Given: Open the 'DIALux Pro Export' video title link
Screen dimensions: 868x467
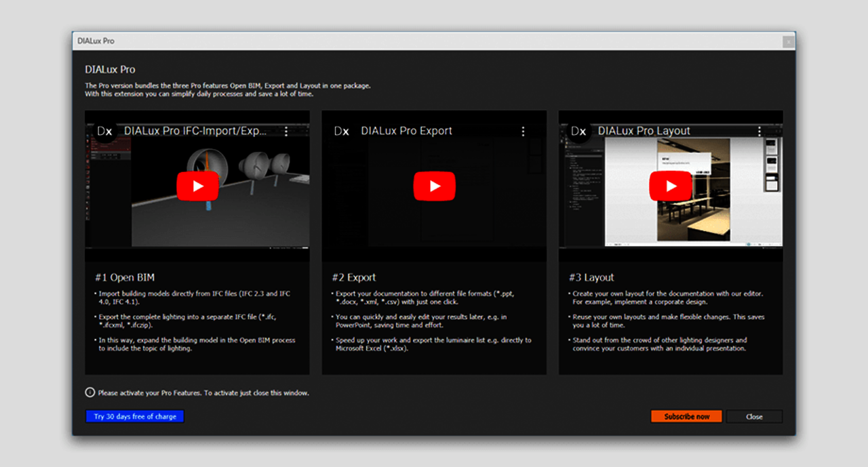Looking at the screenshot, I should (406, 131).
